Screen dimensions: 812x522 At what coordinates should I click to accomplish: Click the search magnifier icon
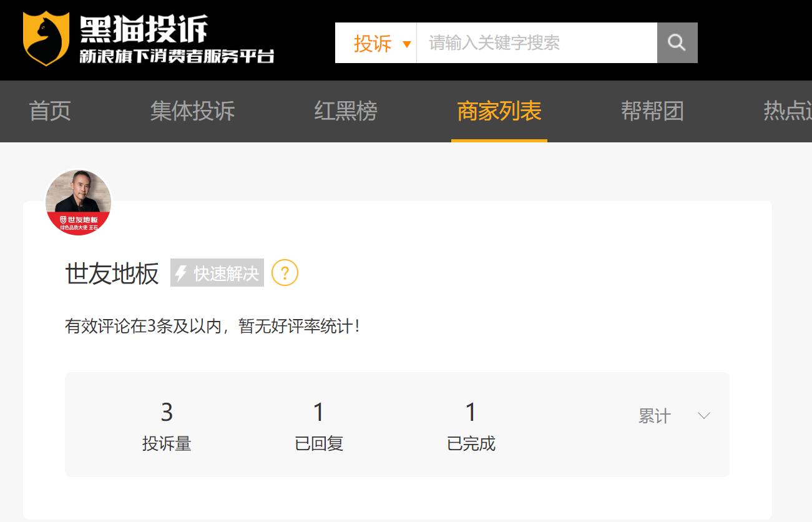[x=678, y=42]
